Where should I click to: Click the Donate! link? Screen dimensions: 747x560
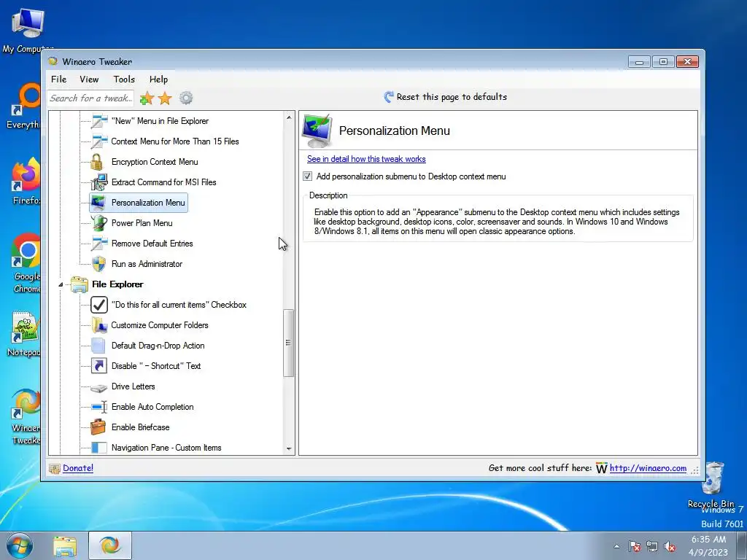click(78, 469)
